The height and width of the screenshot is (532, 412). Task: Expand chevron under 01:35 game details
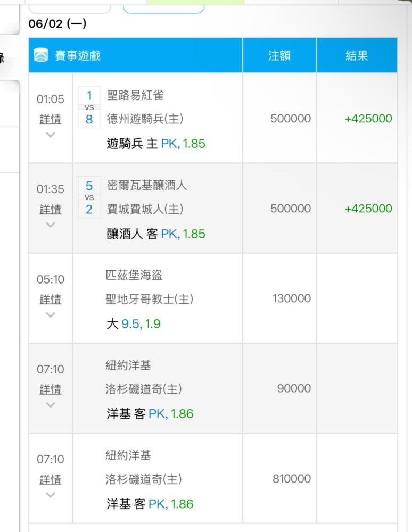50,225
